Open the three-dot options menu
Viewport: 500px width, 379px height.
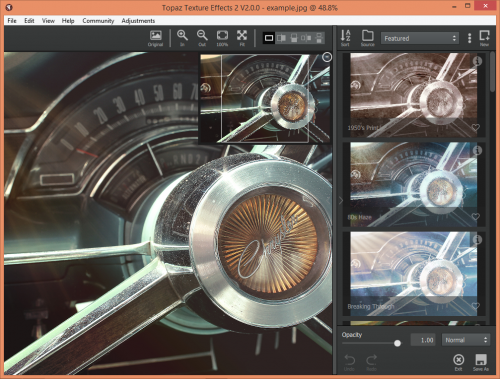469,38
